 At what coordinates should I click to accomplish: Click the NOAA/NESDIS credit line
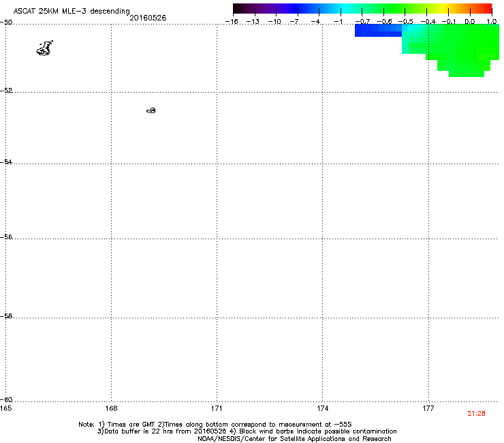pos(294,439)
